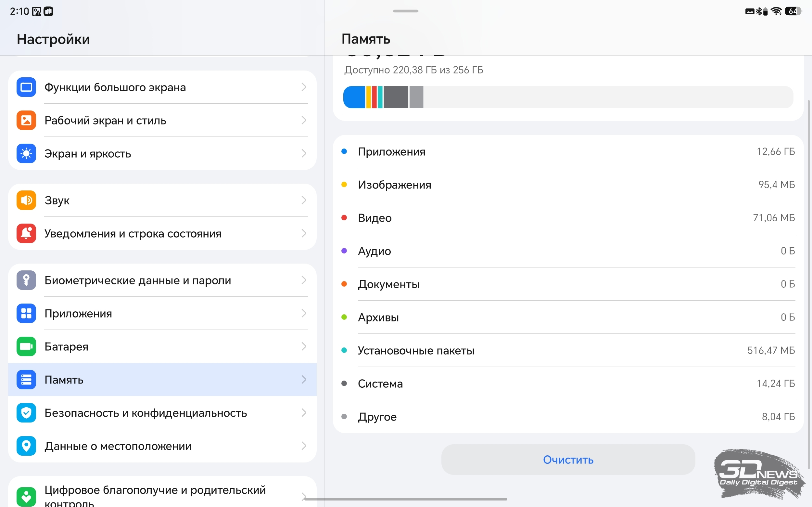Expand Безопасность и конфиденциальность chevron
Viewport: 812px width, 507px height.
(304, 413)
